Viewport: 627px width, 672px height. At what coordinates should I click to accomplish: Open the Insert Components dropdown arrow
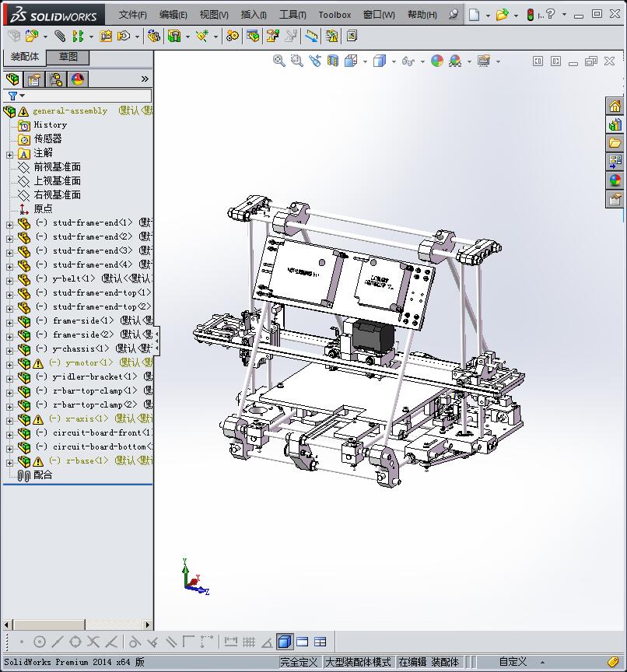pyautogui.click(x=45, y=37)
